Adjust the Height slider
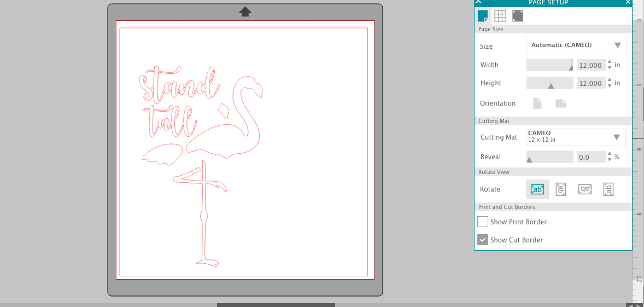The width and height of the screenshot is (644, 307). pos(549,83)
